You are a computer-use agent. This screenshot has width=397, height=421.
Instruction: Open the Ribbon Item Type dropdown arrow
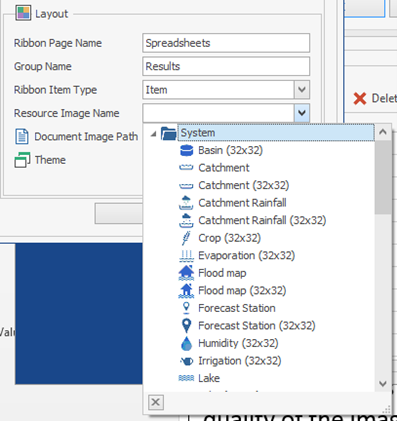click(x=302, y=90)
